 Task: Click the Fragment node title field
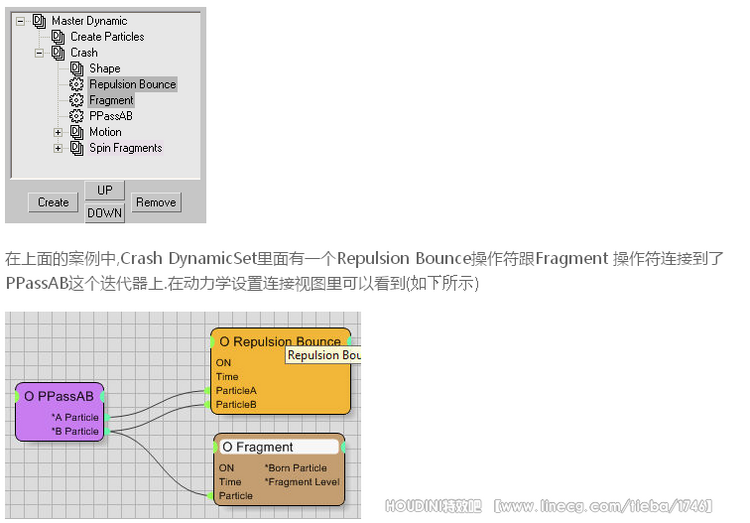click(x=279, y=447)
